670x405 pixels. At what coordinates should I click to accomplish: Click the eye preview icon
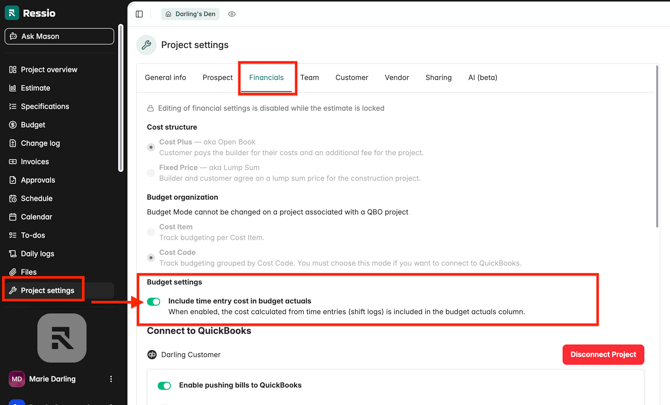232,14
